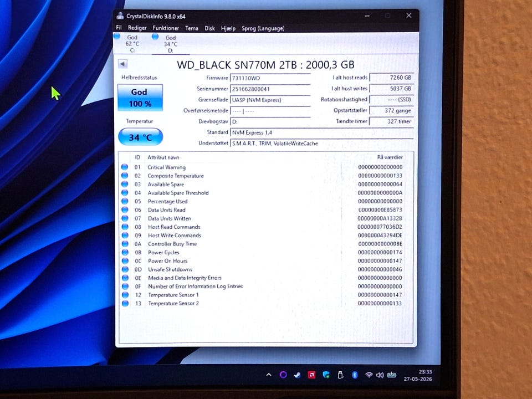Click the battery charging tray icon
Viewport: 532px width, 399px height.
392,375
